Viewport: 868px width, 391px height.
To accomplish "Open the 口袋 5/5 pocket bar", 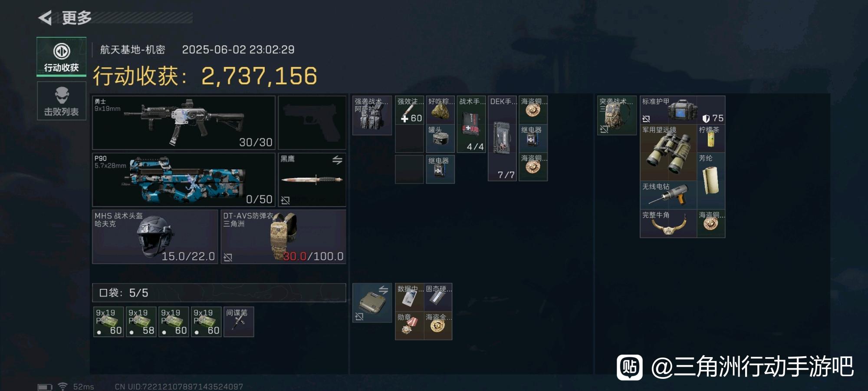I will point(219,292).
